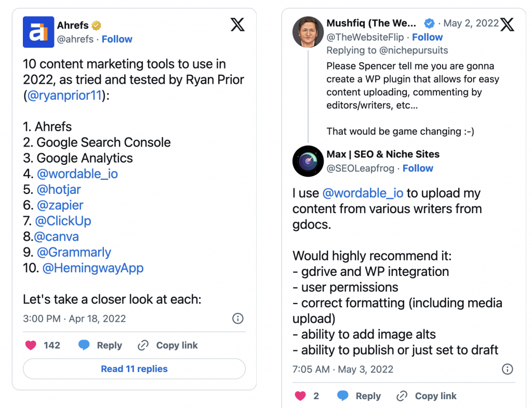Image resolution: width=532 pixels, height=408 pixels.
Task: Click Copy link on the Ahrefs tweet
Action: point(168,346)
